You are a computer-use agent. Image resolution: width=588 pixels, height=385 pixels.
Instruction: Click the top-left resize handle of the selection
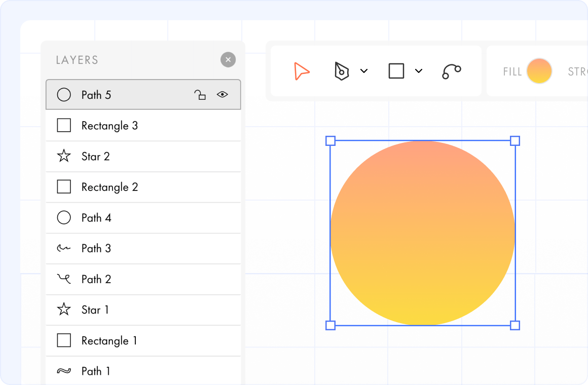pyautogui.click(x=331, y=141)
